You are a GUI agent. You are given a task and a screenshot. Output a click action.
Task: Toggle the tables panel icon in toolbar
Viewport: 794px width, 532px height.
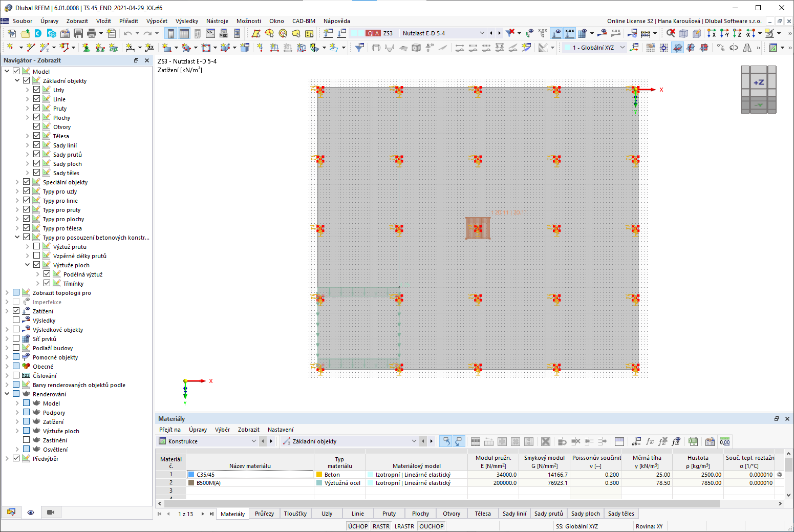pos(184,33)
